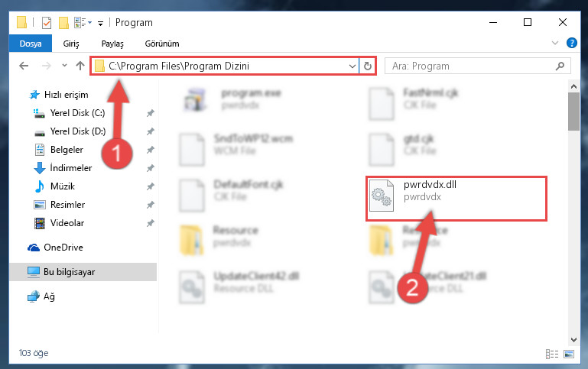588x369 pixels.
Task: Unpin Belgeler from quick access
Action: [151, 150]
